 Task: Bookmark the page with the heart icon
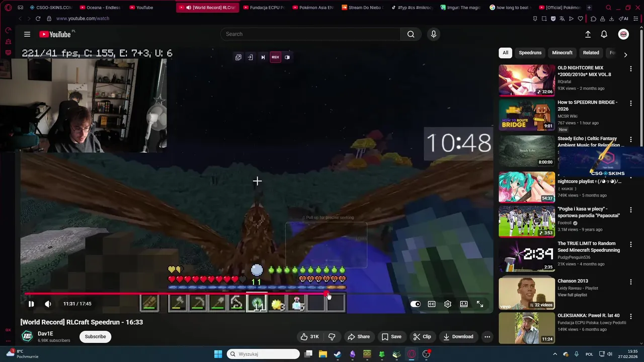(580, 19)
